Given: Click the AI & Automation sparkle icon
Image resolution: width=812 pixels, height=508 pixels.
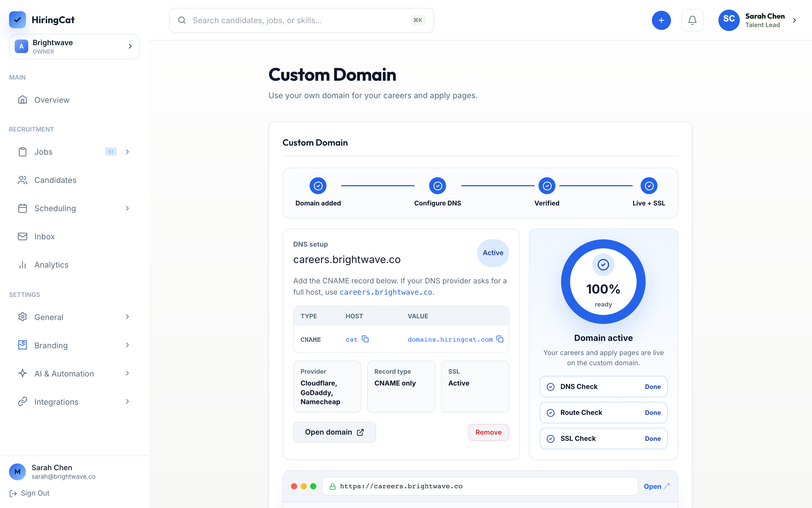Looking at the screenshot, I should [x=23, y=373].
